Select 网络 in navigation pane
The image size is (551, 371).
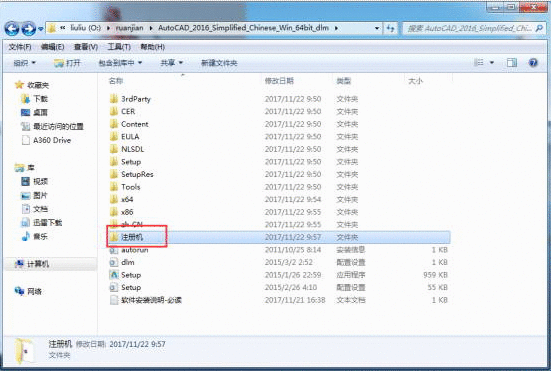(x=34, y=291)
